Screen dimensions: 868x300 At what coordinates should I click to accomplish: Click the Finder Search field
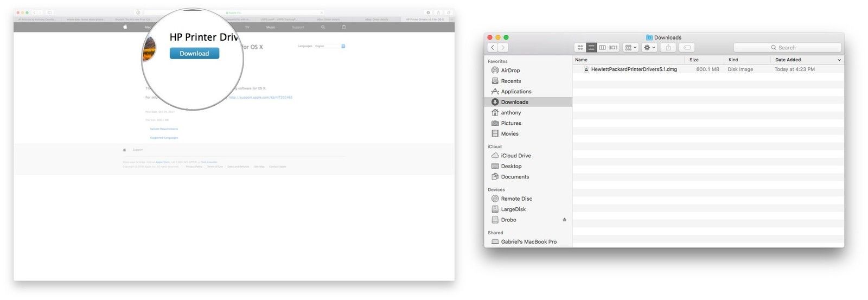787,48
